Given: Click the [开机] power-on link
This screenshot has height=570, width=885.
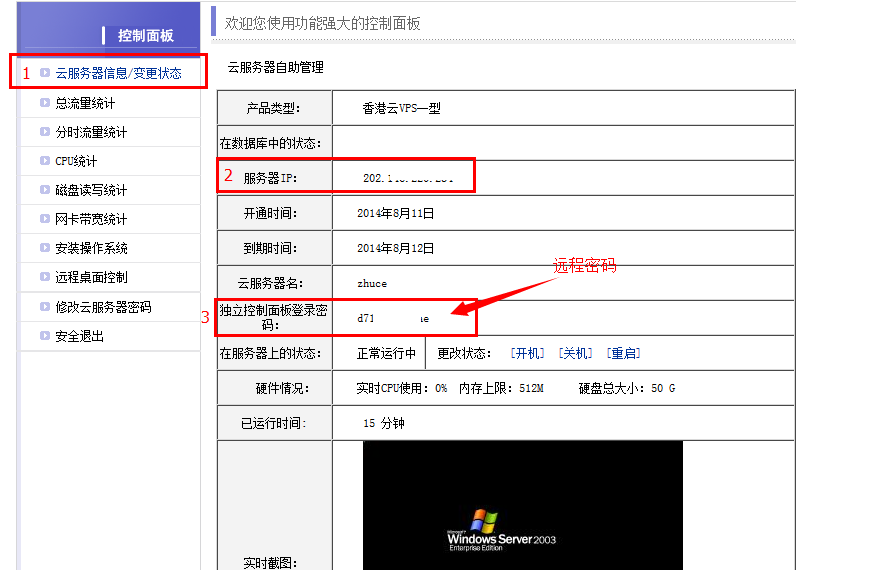Looking at the screenshot, I should pos(527,353).
